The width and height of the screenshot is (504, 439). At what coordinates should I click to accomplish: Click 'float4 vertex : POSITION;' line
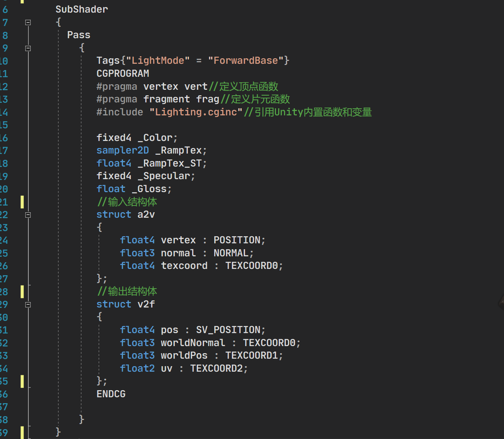pos(193,240)
